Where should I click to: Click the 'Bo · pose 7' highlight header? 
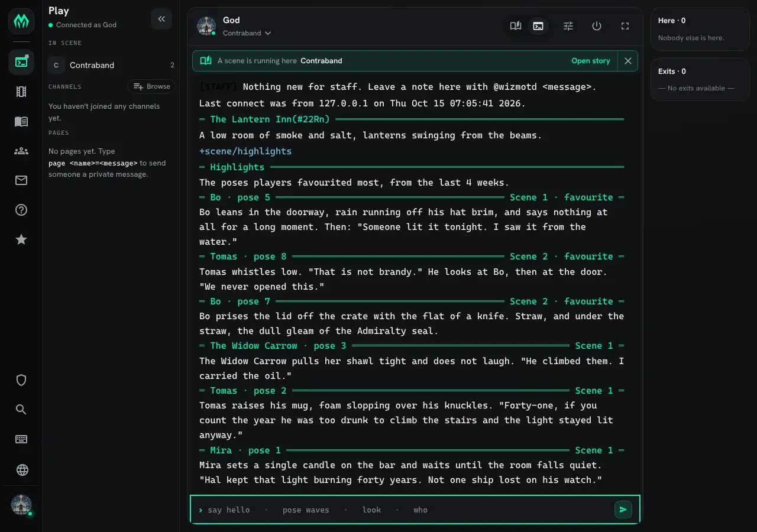click(240, 301)
